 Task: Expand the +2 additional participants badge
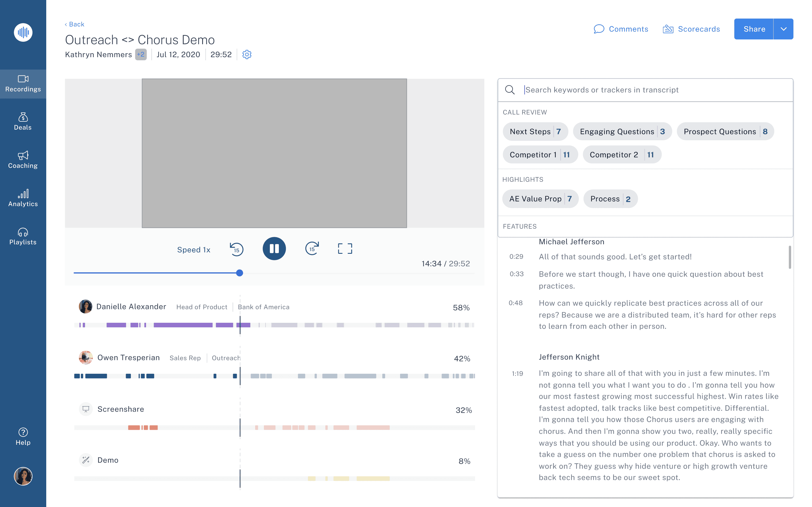[x=141, y=54]
